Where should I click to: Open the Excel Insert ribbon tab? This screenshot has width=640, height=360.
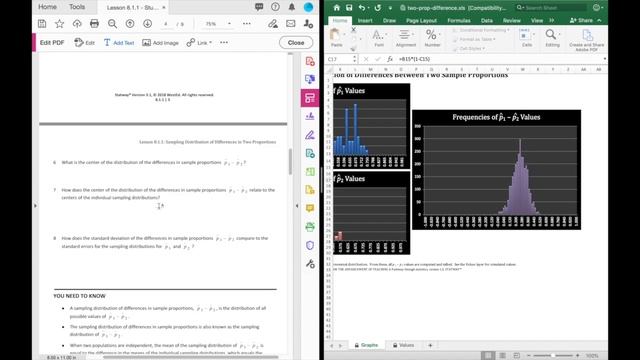[365, 20]
